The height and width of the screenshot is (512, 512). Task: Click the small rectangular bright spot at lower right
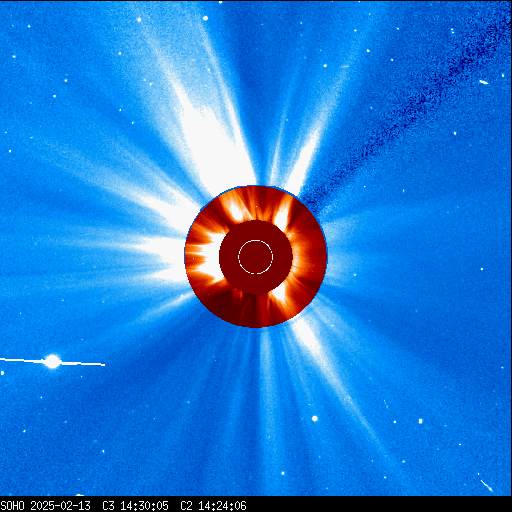pos(420,421)
